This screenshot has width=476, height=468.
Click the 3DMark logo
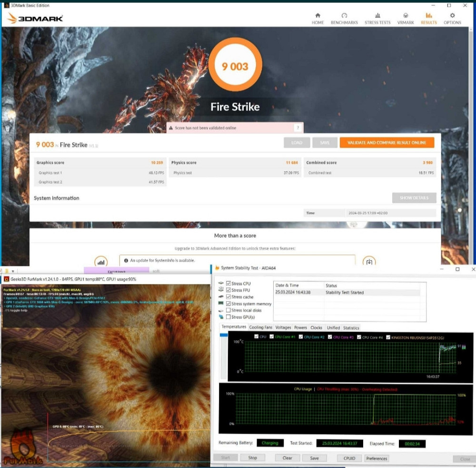pyautogui.click(x=35, y=19)
